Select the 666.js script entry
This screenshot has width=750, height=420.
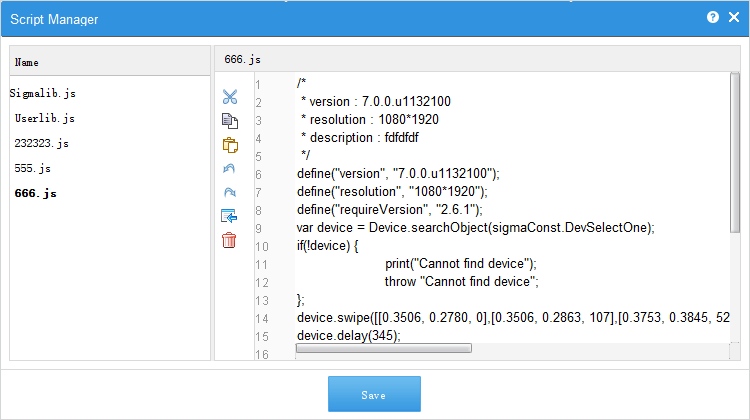point(35,193)
